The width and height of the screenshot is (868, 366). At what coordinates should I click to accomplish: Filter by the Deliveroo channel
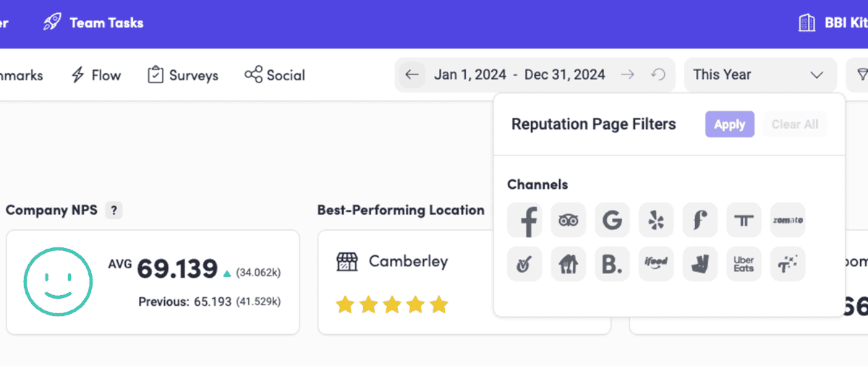[x=700, y=264]
